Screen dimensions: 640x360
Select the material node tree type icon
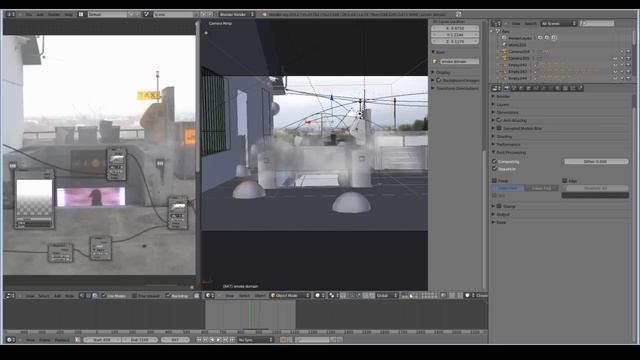pyautogui.click(x=82, y=296)
